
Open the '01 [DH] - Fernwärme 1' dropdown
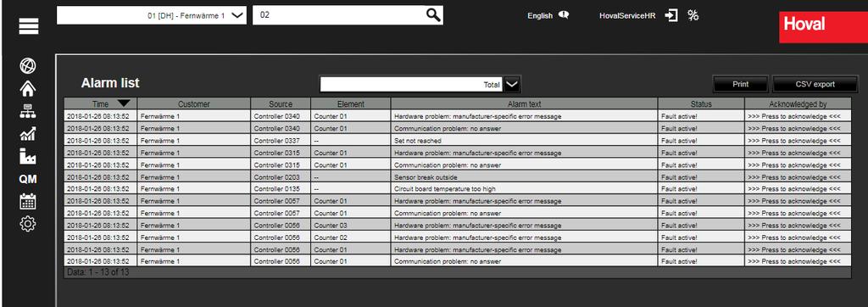tap(151, 15)
